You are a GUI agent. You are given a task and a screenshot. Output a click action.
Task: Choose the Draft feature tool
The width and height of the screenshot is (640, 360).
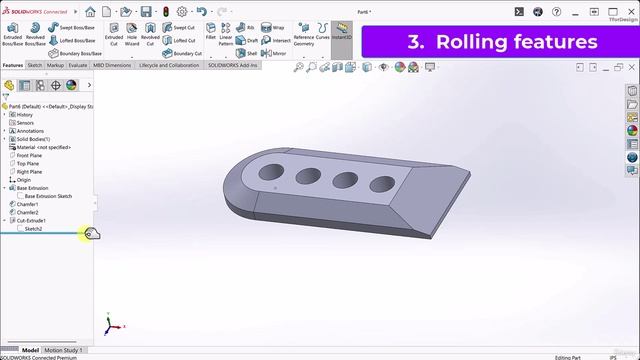pos(247,40)
